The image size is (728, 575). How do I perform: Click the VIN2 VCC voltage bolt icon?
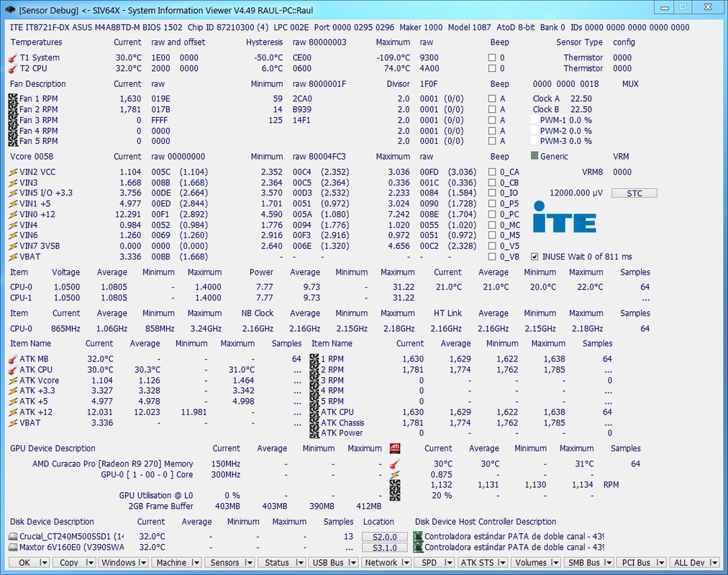pos(13,172)
